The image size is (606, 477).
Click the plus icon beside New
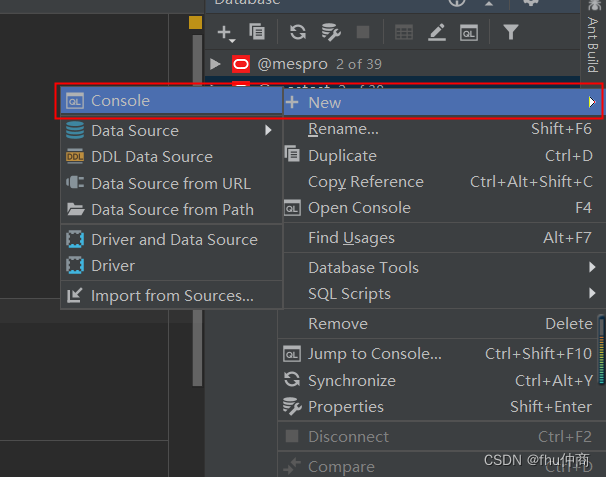tap(292, 102)
